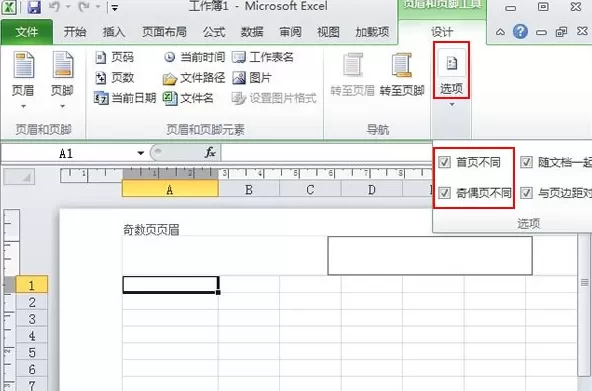Screen dimensions: 592x391
Task: Click Go to Footer (转至页脚)
Action: 402,75
